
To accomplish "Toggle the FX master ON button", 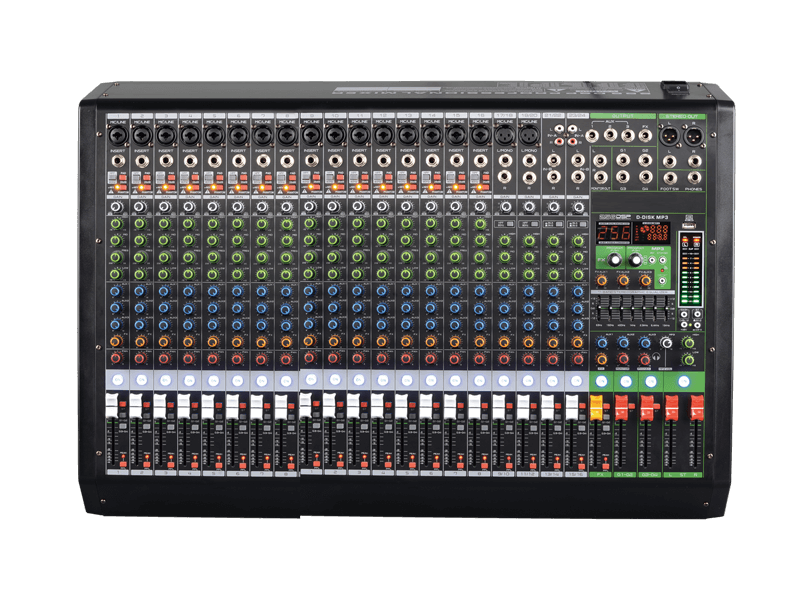I will (x=602, y=381).
